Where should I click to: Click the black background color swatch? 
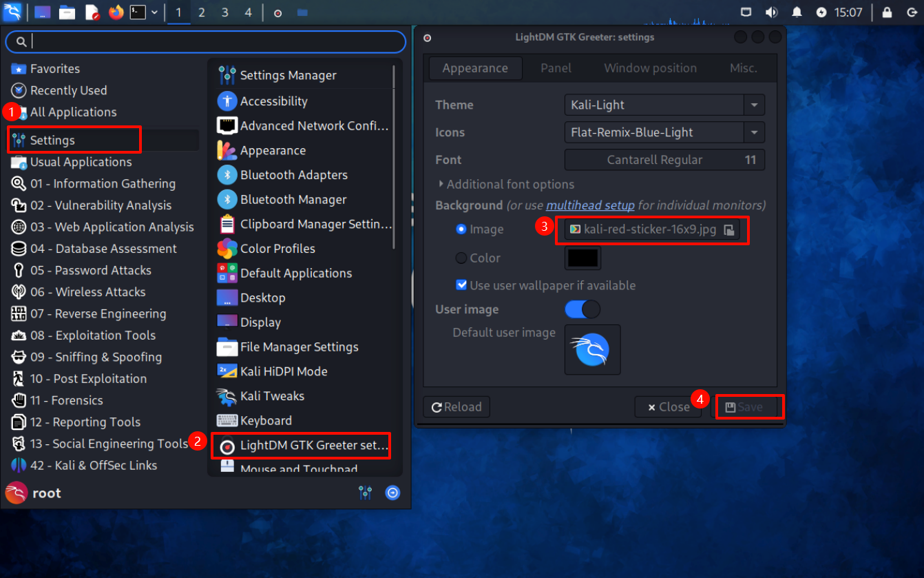click(x=582, y=258)
